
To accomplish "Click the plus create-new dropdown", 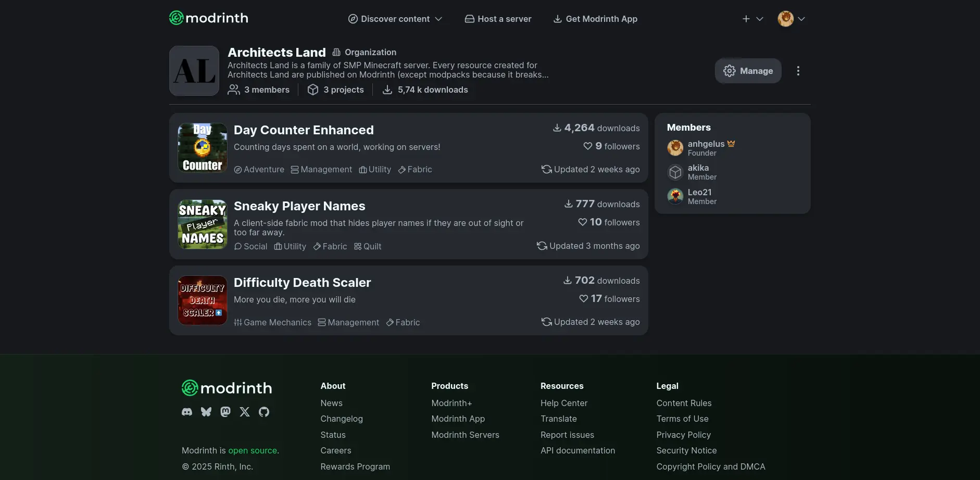I will tap(752, 19).
